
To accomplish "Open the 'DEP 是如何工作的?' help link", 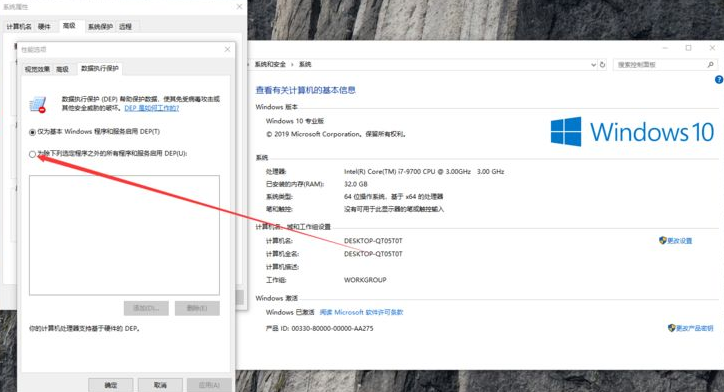I will point(151,108).
